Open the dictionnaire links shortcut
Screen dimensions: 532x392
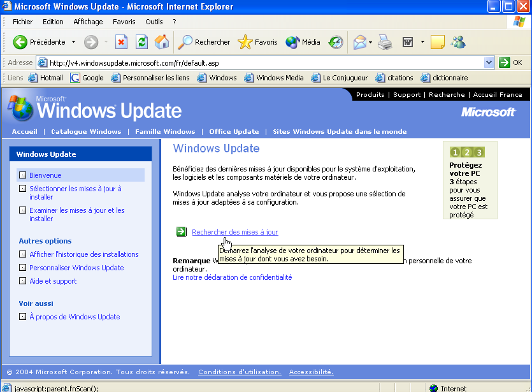[444, 78]
